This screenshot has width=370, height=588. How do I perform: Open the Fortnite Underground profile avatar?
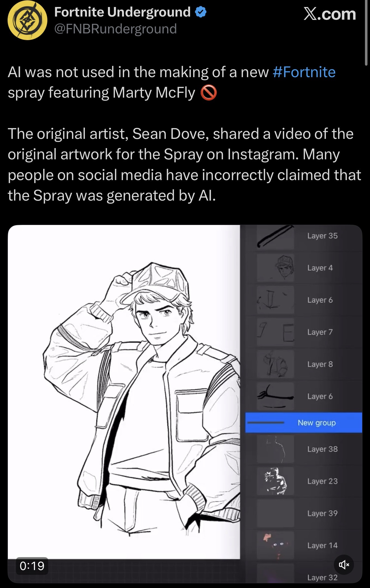click(x=27, y=20)
